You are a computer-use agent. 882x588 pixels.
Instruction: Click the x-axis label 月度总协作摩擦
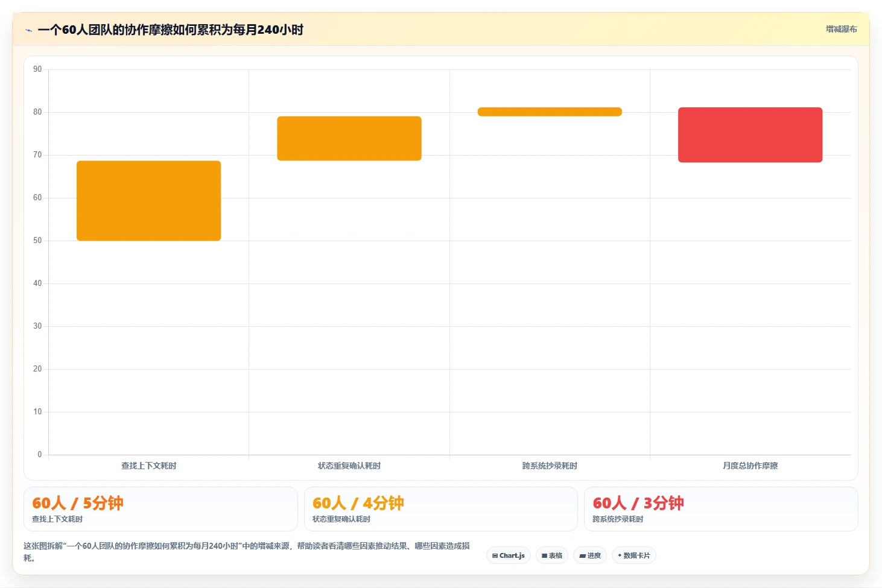coord(750,466)
